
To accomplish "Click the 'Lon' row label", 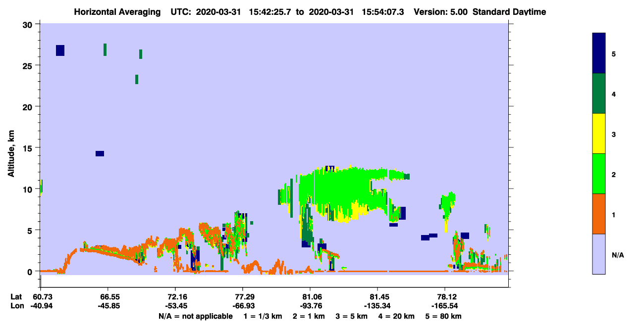I will click(17, 306).
